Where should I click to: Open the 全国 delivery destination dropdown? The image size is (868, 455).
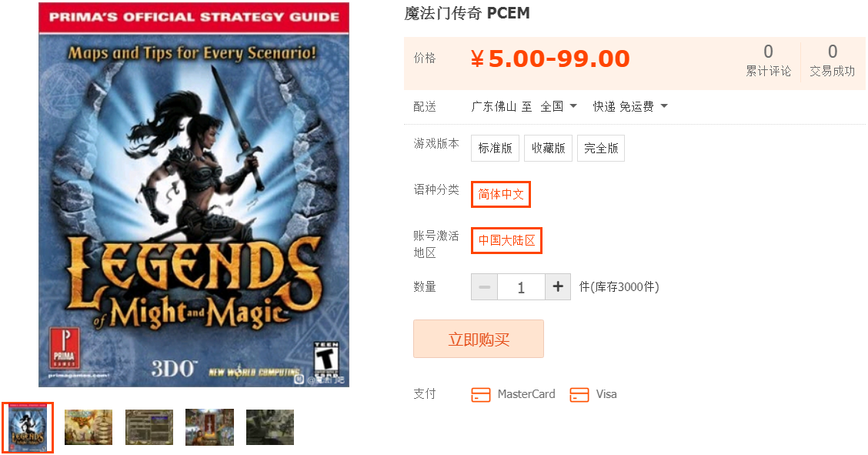point(559,106)
